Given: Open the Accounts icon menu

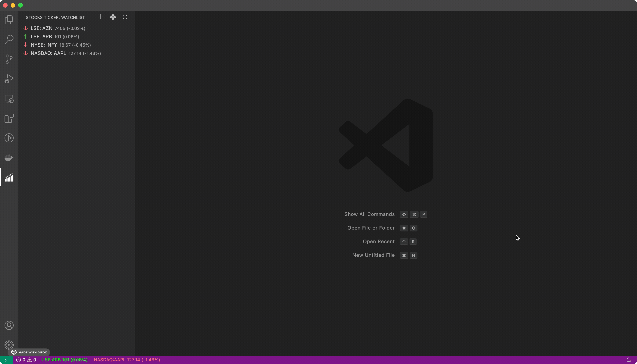Looking at the screenshot, I should click(9, 325).
